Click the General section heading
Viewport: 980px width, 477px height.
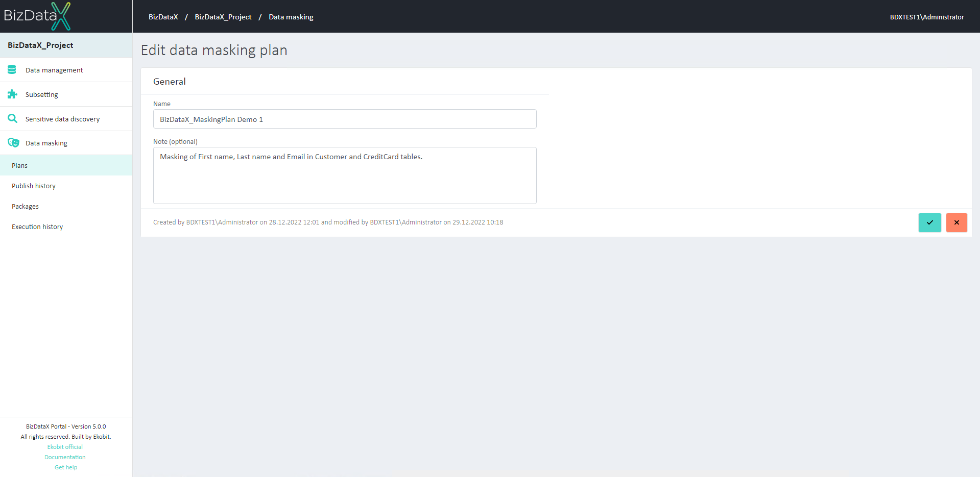point(170,82)
